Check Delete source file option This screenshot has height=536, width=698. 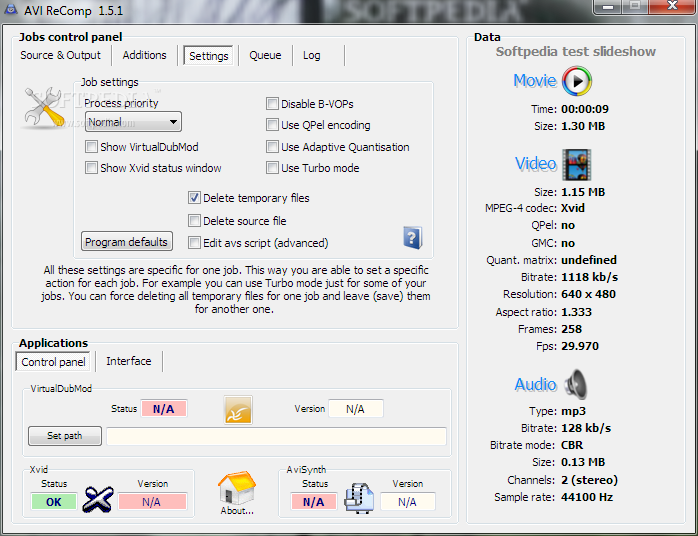click(x=194, y=220)
